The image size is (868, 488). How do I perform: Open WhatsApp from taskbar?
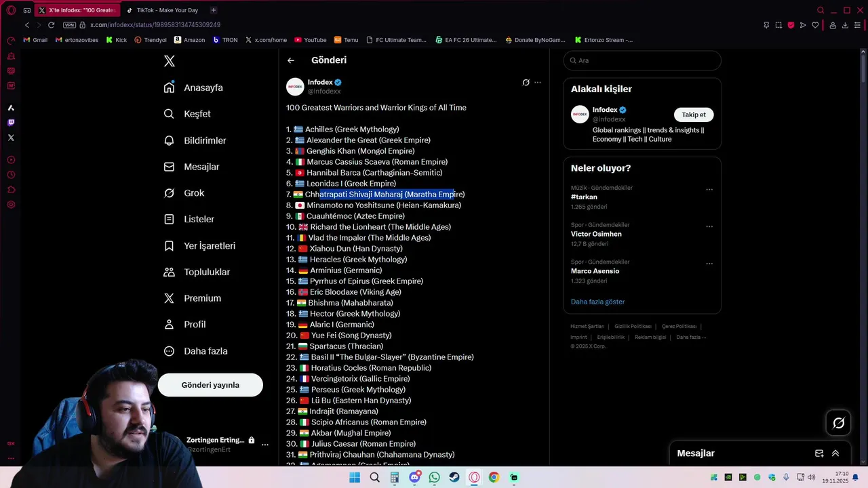tap(434, 477)
